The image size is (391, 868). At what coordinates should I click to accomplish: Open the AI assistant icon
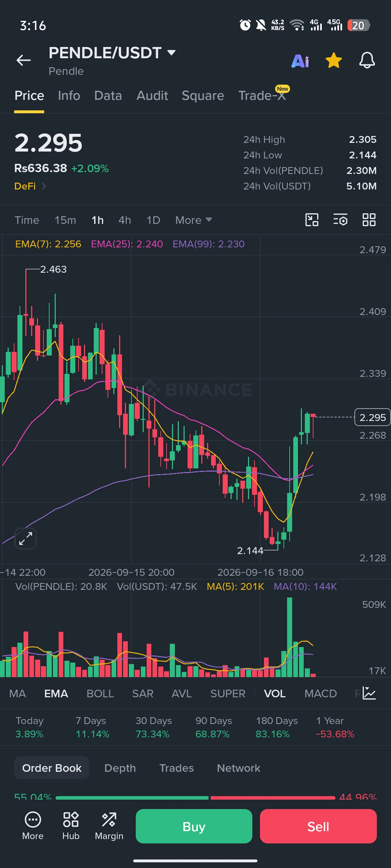300,61
